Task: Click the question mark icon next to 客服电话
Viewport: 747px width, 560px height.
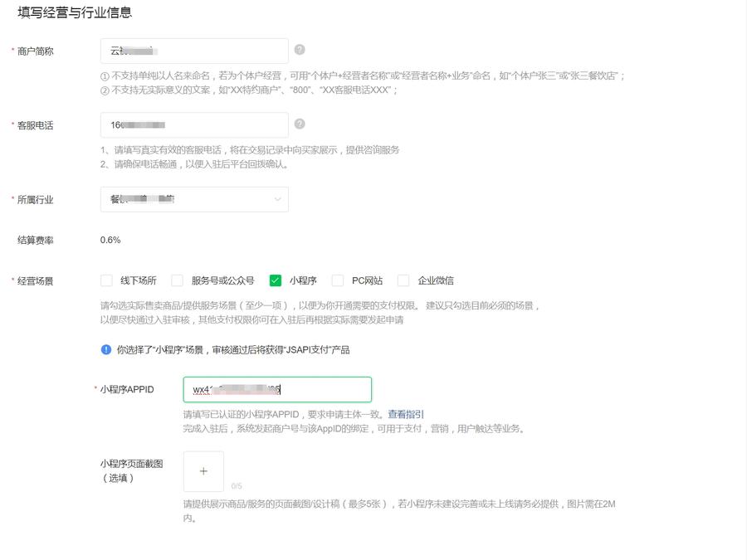Action: [x=299, y=123]
